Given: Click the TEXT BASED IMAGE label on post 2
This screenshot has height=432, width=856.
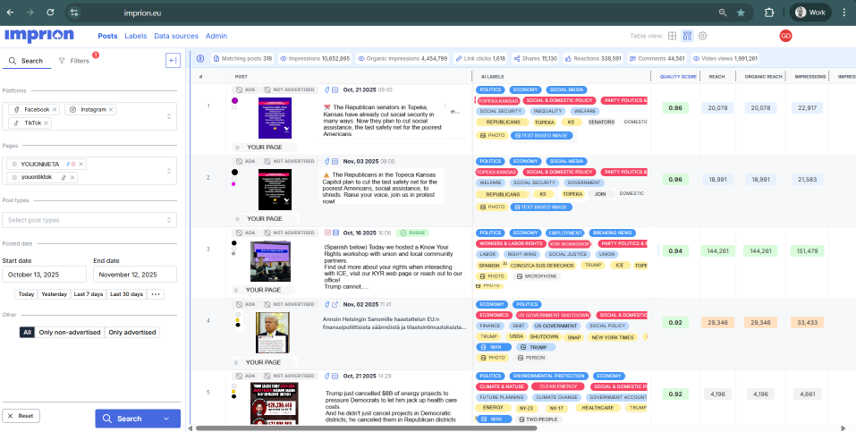Looking at the screenshot, I should [x=541, y=207].
